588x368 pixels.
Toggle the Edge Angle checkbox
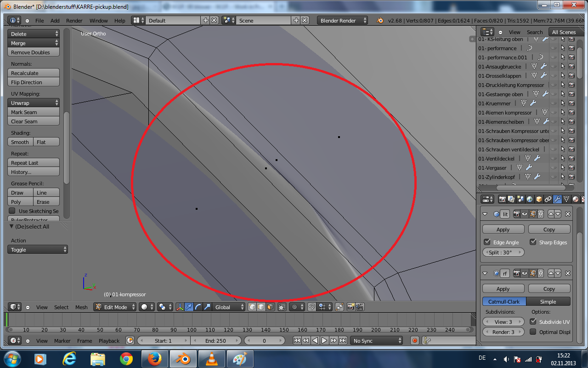(x=487, y=242)
